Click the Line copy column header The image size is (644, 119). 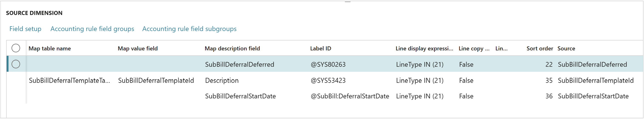tap(474, 48)
